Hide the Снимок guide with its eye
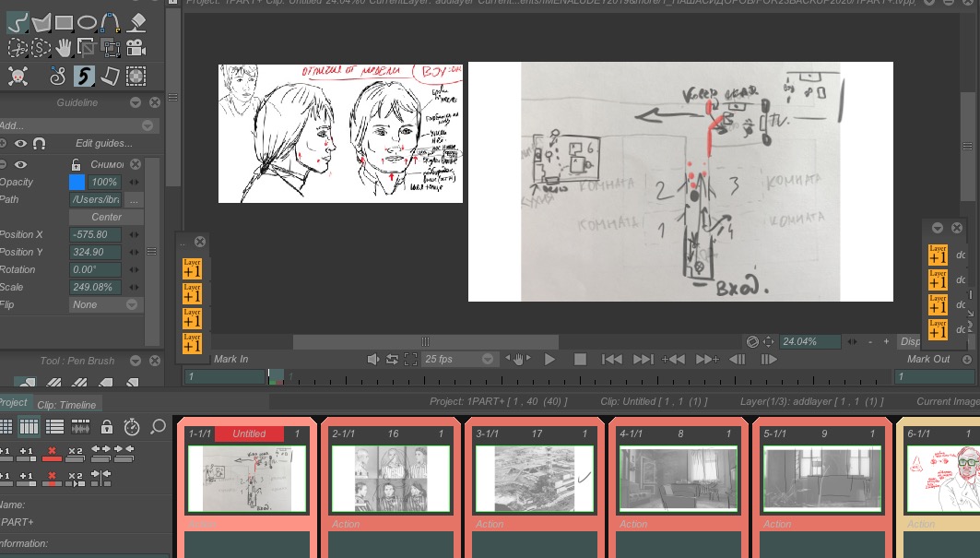This screenshot has width=980, height=558. tap(20, 164)
